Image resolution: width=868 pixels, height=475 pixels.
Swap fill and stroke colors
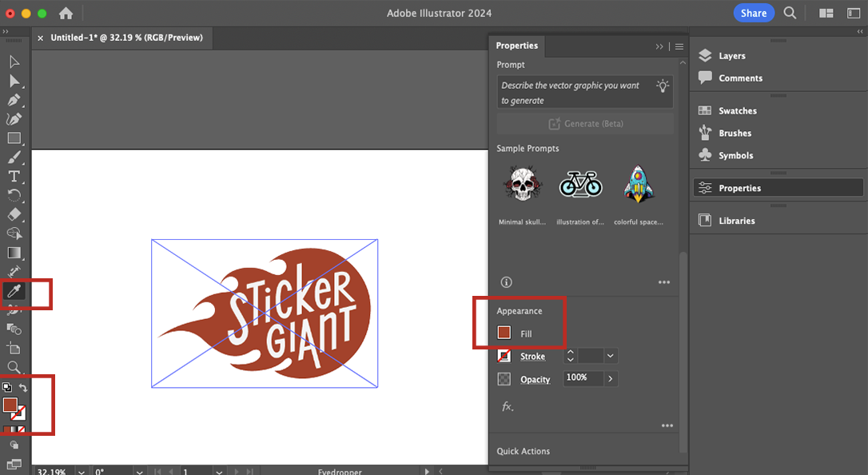22,388
